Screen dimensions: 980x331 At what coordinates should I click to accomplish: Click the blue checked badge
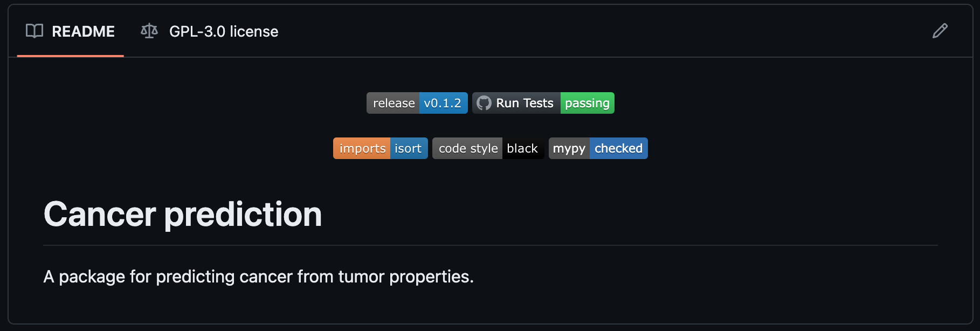(618, 148)
